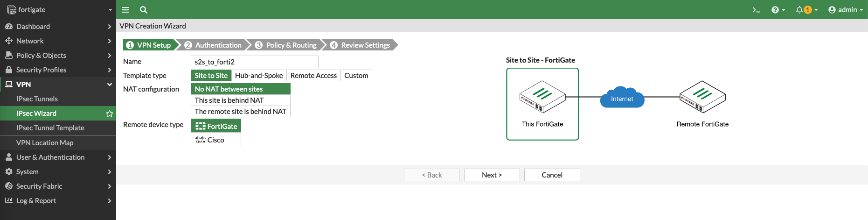Cancel the VPN creation wizard
Viewport: 868px width, 220px height.
(x=552, y=175)
